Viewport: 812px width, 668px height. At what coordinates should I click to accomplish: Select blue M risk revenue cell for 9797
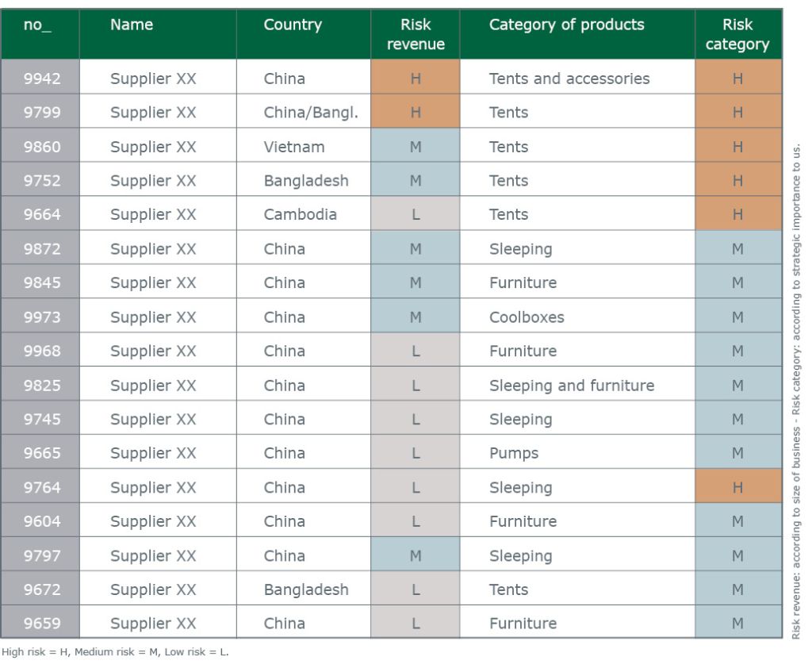pyautogui.click(x=416, y=555)
